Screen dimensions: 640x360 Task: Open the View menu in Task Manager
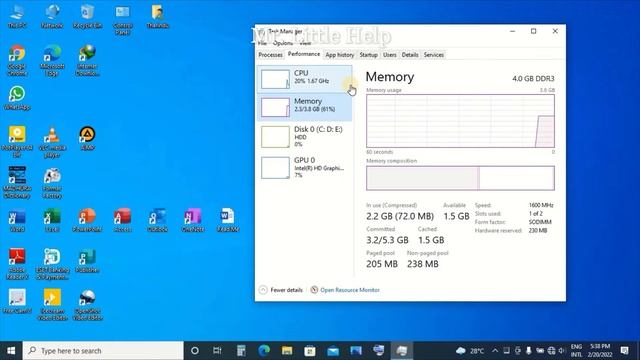click(x=305, y=43)
